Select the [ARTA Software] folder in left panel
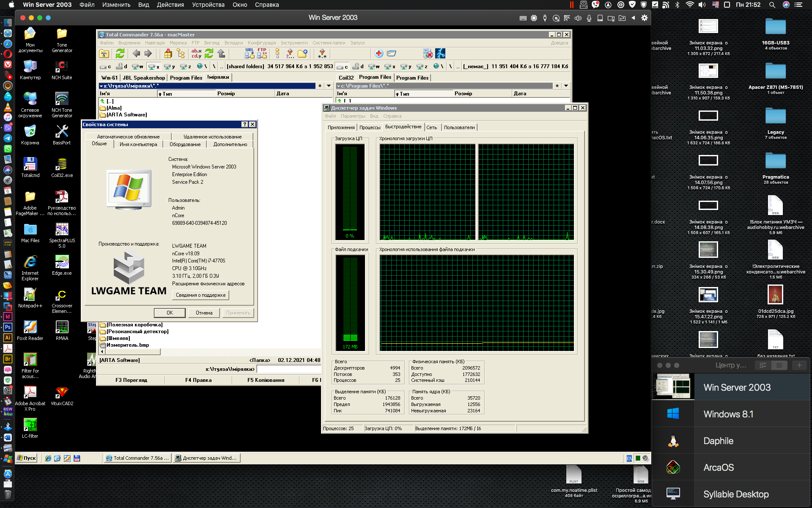 click(x=123, y=115)
